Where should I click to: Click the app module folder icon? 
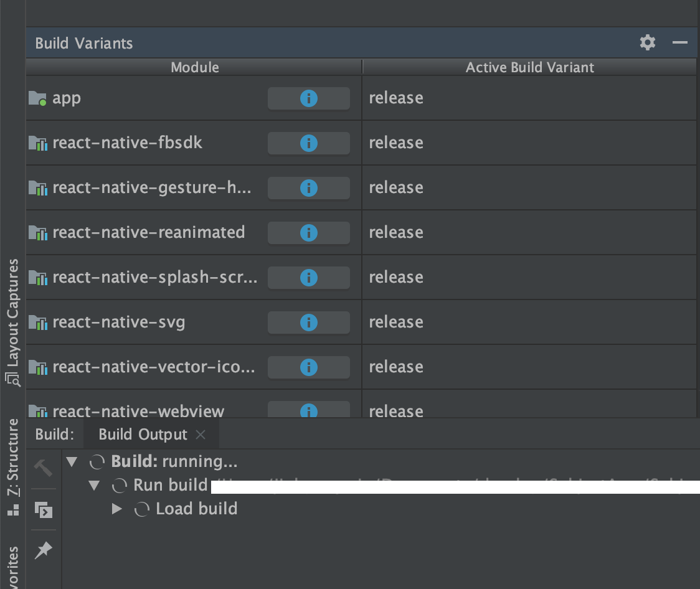pos(37,98)
